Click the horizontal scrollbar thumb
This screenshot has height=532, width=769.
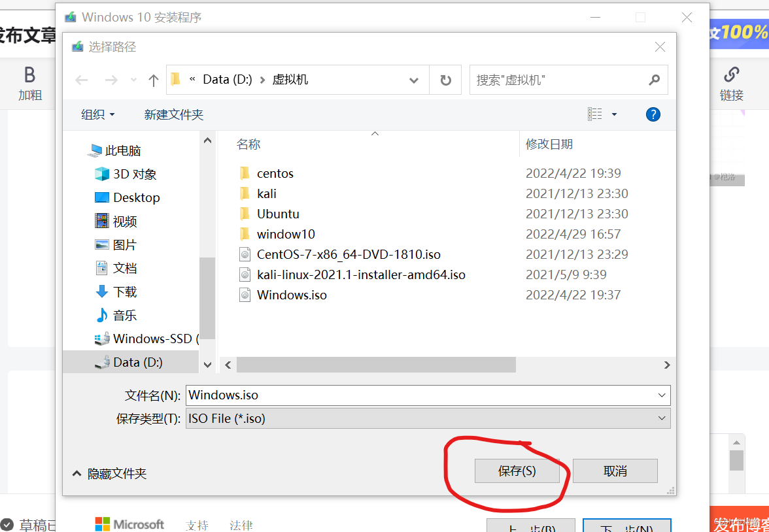click(x=376, y=365)
